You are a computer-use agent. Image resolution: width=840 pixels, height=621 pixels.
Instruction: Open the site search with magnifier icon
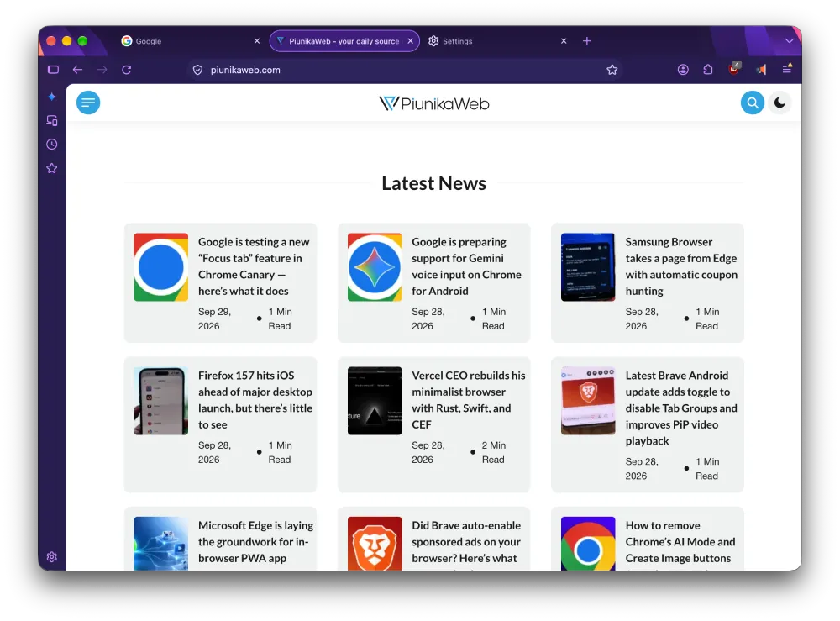pos(752,103)
